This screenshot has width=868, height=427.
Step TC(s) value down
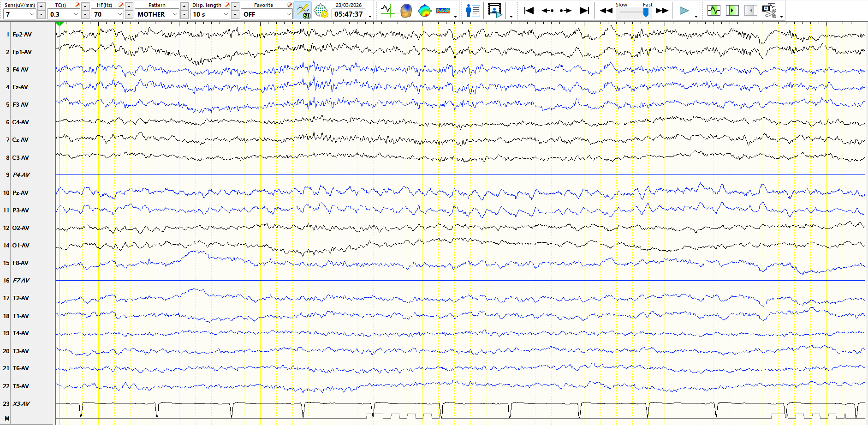[85, 14]
